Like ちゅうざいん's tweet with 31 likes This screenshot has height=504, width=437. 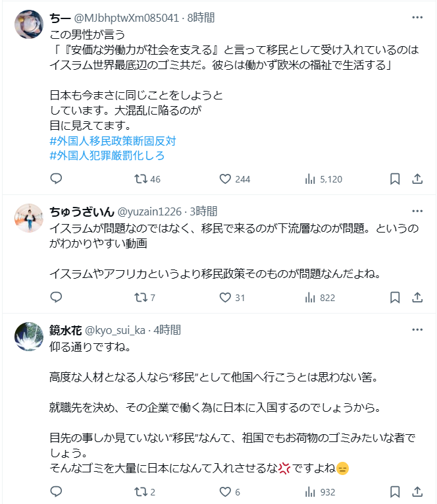point(225,297)
